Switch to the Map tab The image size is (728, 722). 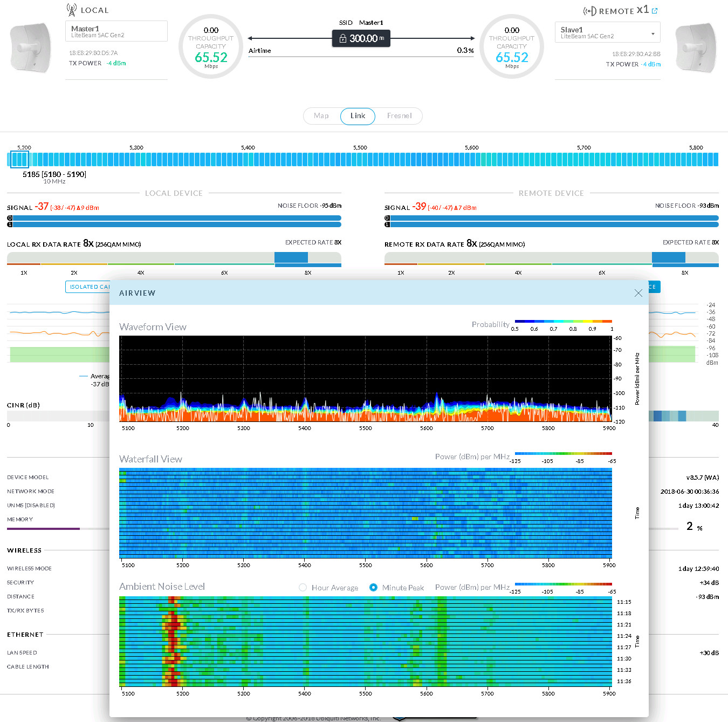tap(321, 116)
